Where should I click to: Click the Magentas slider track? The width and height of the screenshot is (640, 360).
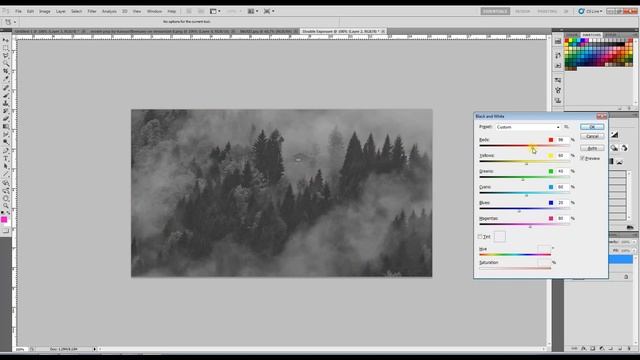[x=524, y=224]
